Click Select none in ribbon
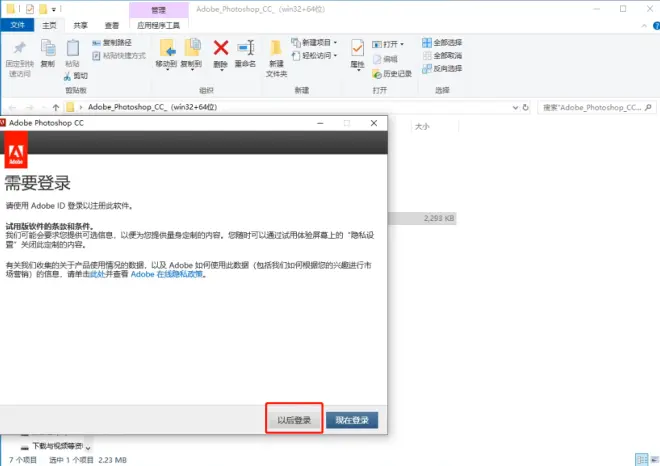Image resolution: width=660 pixels, height=466 pixels. (442, 56)
